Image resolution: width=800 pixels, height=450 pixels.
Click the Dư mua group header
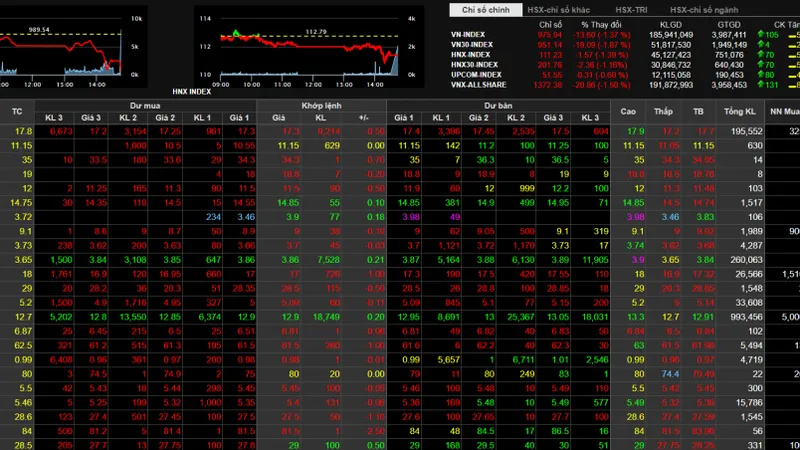pos(145,106)
